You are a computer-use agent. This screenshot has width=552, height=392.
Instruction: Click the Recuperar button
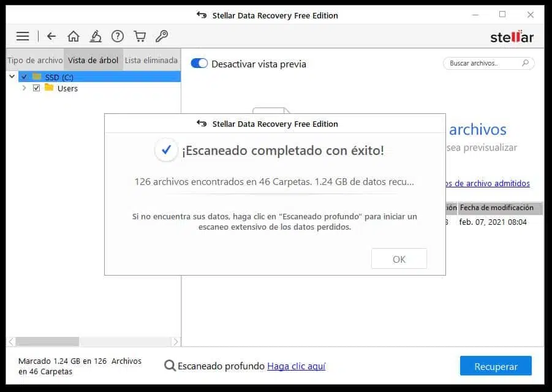click(496, 366)
